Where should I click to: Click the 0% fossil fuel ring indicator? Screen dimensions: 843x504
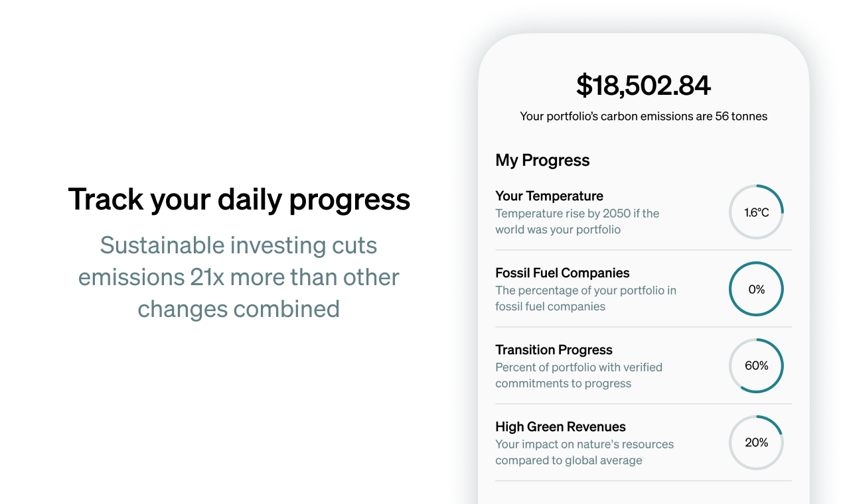(756, 289)
